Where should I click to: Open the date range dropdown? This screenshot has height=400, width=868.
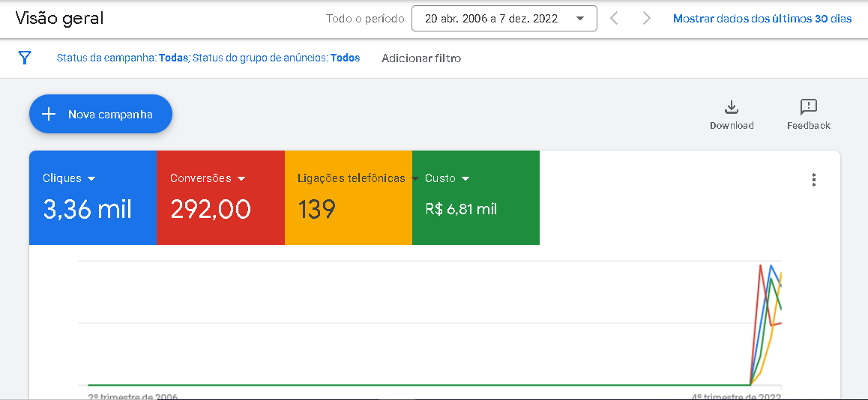[x=504, y=18]
